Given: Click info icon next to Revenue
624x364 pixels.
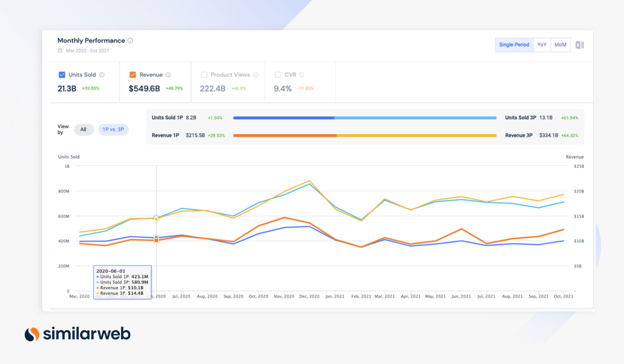Looking at the screenshot, I should click(x=168, y=75).
